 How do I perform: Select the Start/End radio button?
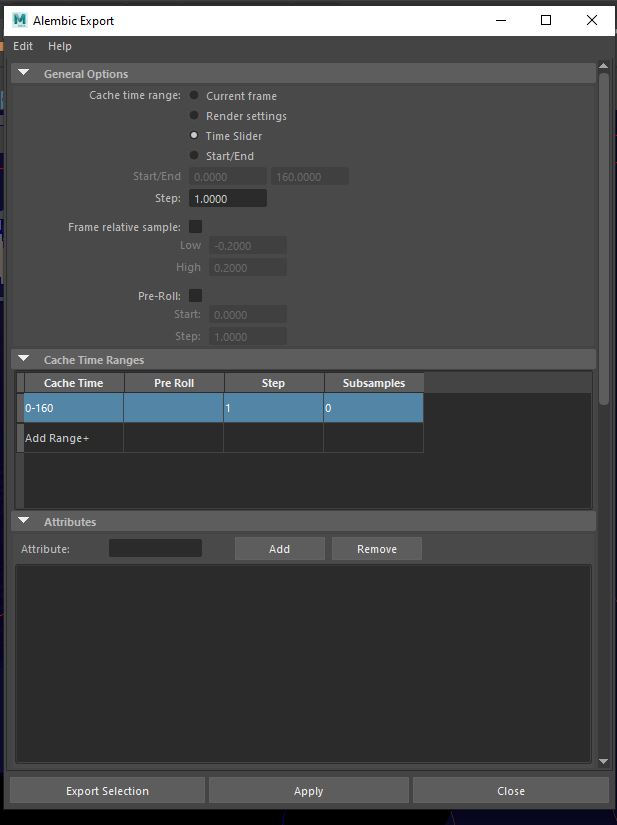(x=194, y=155)
